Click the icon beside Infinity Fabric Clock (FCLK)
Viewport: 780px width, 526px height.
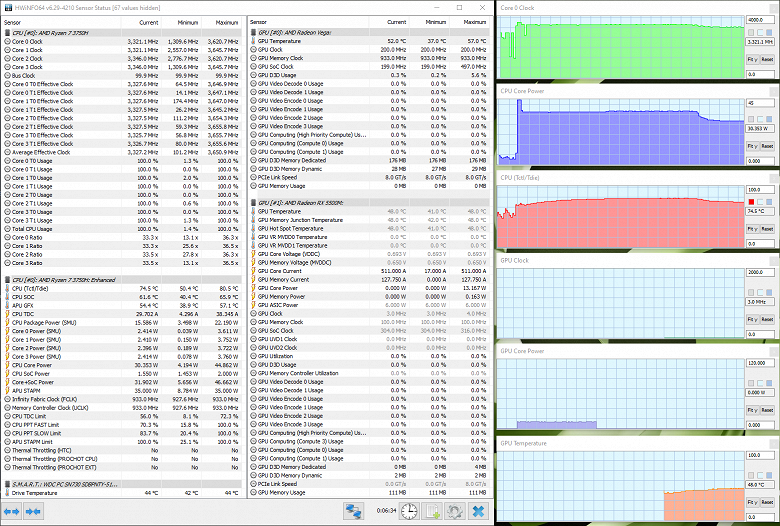pos(7,399)
